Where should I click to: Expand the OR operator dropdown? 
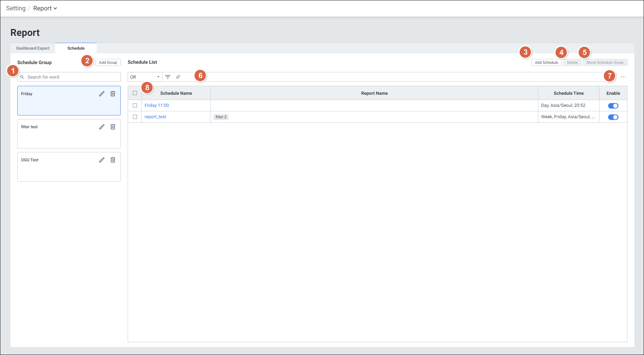click(x=145, y=77)
